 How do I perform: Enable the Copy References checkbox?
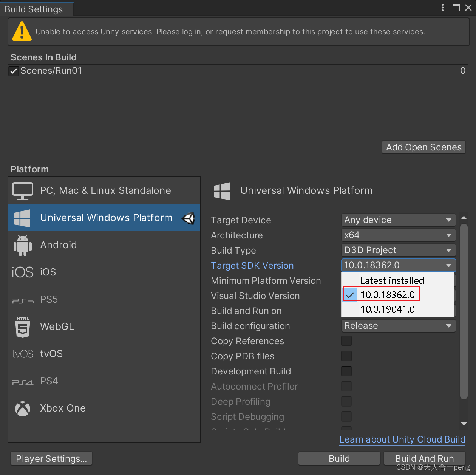[x=346, y=341]
